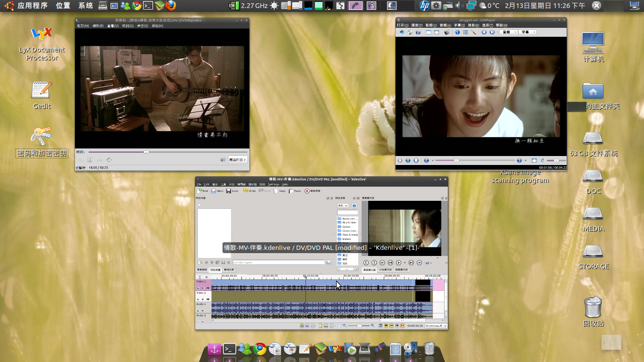Open the 字幕 subtitle dropdown in SMPlayer toolbar
The image size is (644, 362).
(528, 32)
